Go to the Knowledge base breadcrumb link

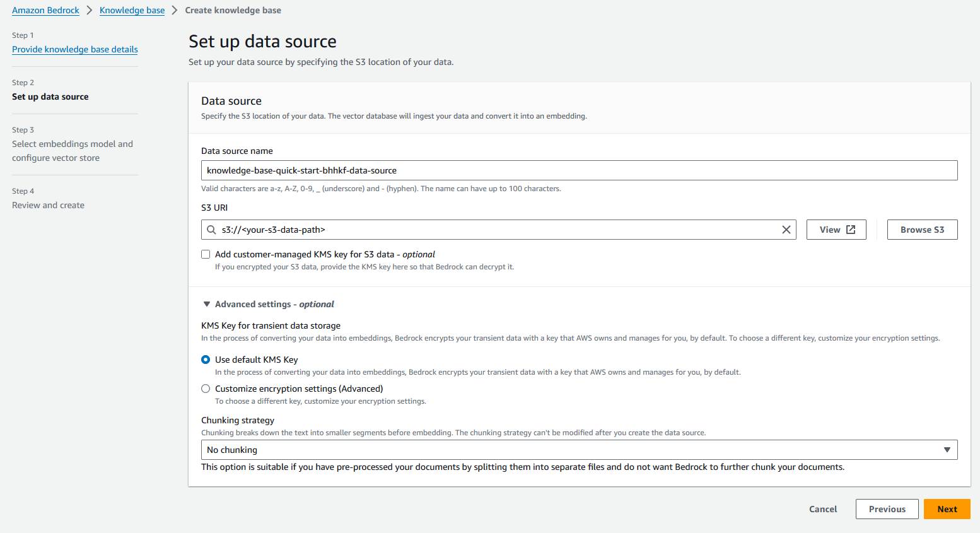pos(132,10)
